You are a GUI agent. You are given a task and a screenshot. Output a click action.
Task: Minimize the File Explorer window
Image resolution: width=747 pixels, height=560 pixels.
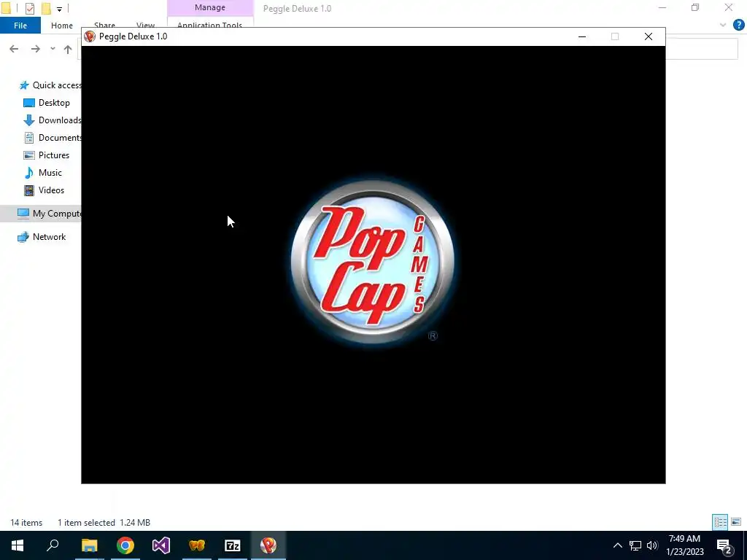[662, 7]
